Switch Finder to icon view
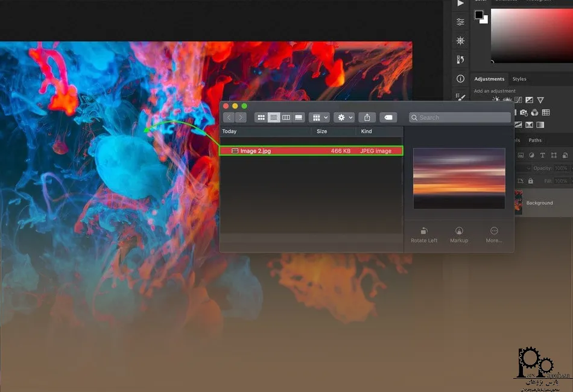This screenshot has width=573, height=392. click(x=261, y=117)
